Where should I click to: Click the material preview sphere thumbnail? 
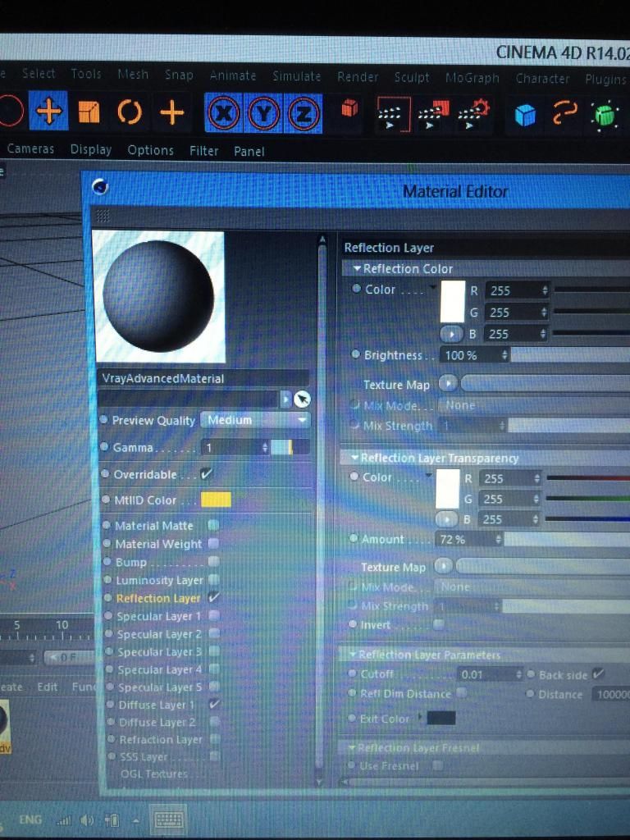pos(158,297)
